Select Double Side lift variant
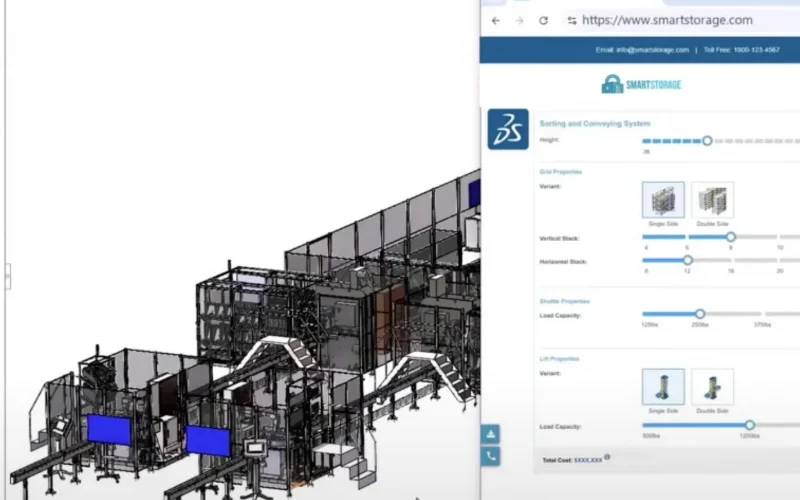This screenshot has width=800, height=500. [x=712, y=386]
